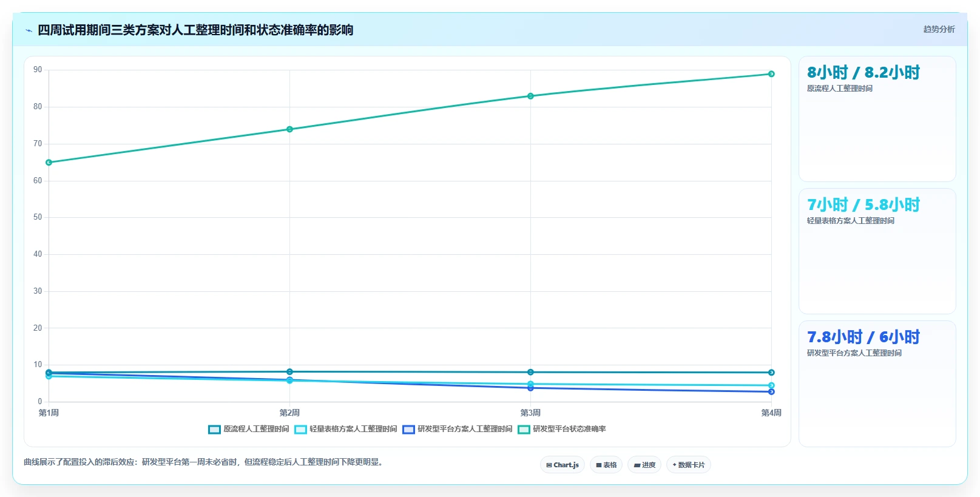Click the accuracy line point at 第2周
Viewport: 980px width, 497px height.
(289, 129)
